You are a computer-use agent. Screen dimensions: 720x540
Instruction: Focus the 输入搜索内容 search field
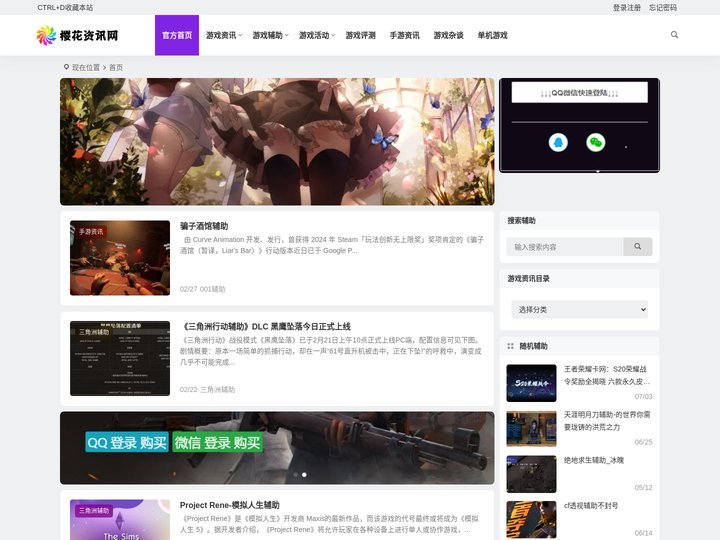coord(565,247)
